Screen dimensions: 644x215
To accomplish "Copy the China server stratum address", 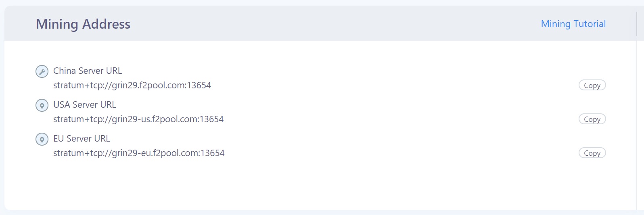I will pos(592,85).
